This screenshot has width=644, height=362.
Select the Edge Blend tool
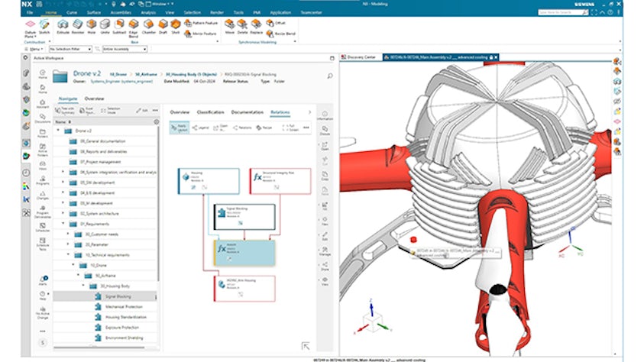(x=134, y=28)
